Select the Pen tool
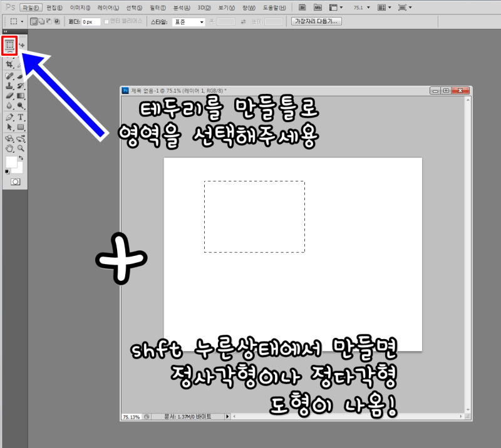 point(9,117)
